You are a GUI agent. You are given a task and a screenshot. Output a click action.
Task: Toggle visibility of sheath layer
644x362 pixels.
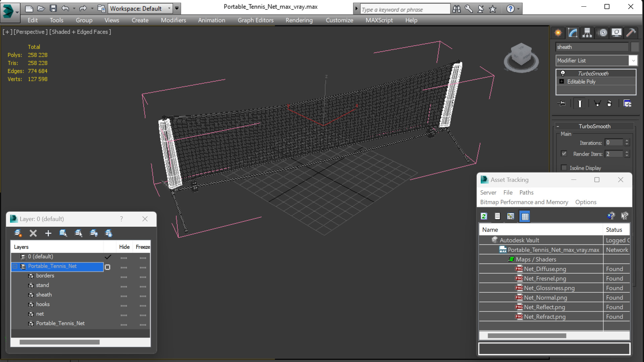coord(124,294)
